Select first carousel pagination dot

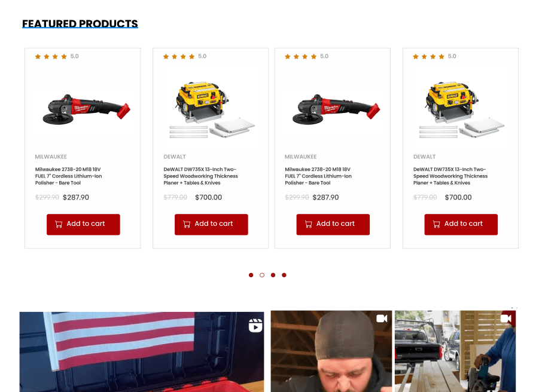point(251,275)
